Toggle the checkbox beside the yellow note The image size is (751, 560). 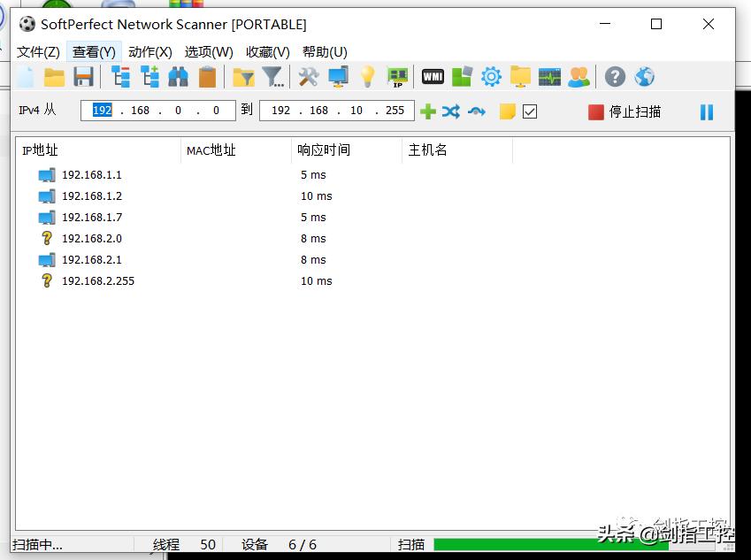pyautogui.click(x=530, y=111)
